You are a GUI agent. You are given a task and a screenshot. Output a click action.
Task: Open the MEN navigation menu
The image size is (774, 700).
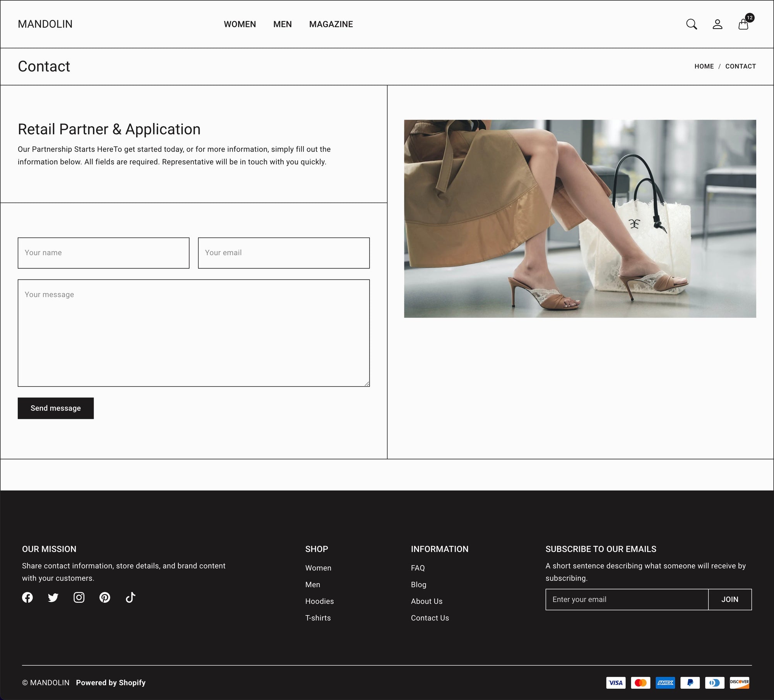[x=283, y=24]
